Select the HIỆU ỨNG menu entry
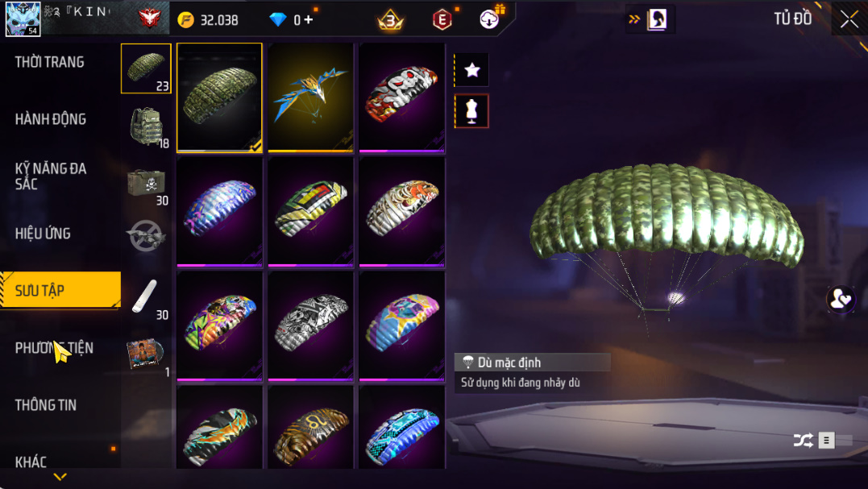The width and height of the screenshot is (868, 489). 44,234
